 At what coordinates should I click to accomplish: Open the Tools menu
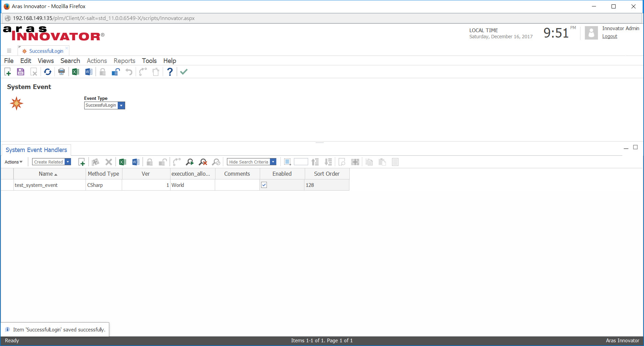149,61
